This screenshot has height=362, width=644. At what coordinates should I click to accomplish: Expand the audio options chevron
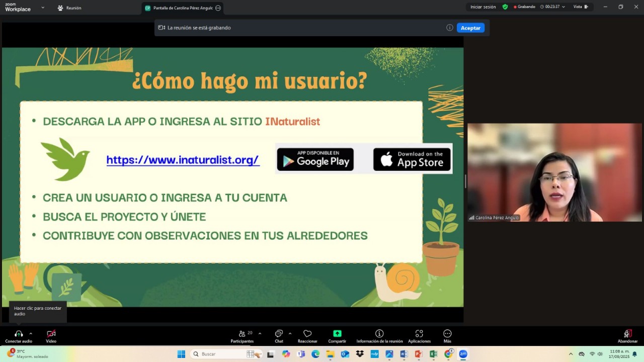tap(31, 333)
